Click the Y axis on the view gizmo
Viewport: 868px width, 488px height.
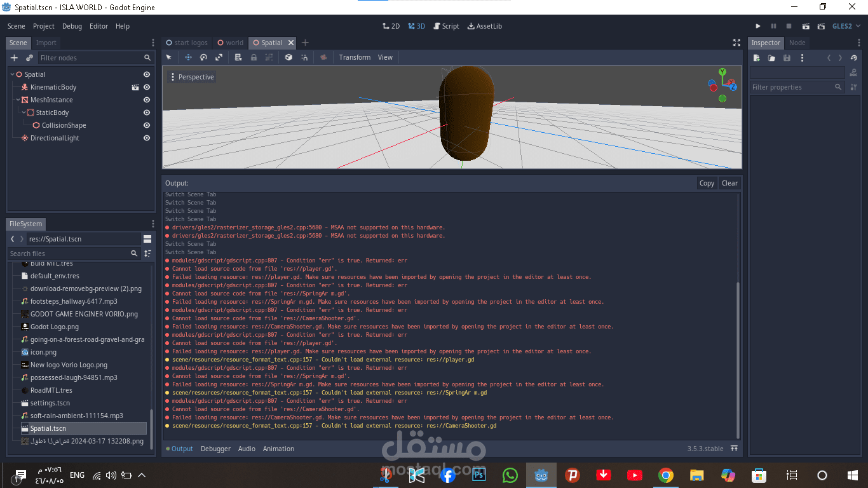click(722, 72)
